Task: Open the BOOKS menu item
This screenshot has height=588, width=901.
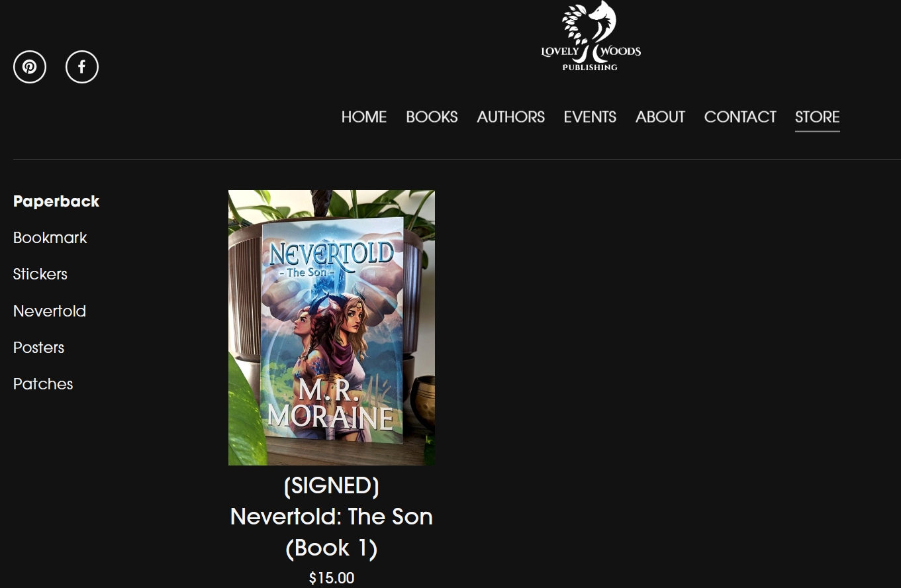Action: point(432,117)
